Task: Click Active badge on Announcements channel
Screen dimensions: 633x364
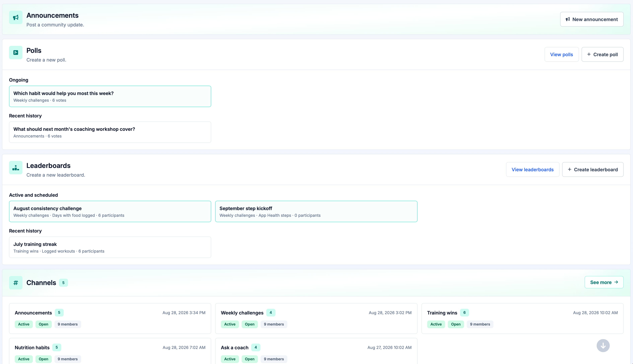Action: 23,324
